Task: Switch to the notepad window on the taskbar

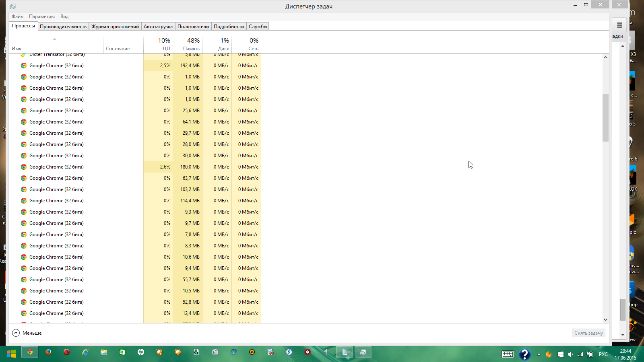Action: pos(345,352)
